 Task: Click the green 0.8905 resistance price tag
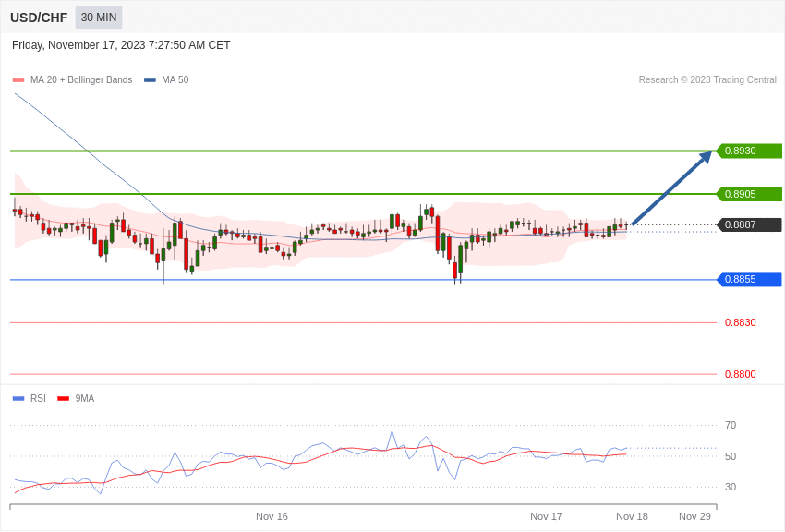click(750, 194)
